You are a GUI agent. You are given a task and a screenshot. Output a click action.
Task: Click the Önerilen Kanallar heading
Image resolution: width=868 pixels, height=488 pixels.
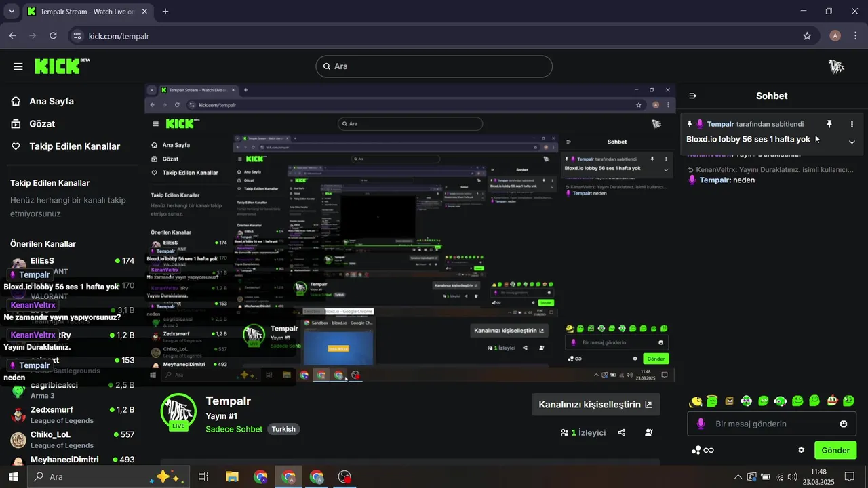pyautogui.click(x=43, y=244)
